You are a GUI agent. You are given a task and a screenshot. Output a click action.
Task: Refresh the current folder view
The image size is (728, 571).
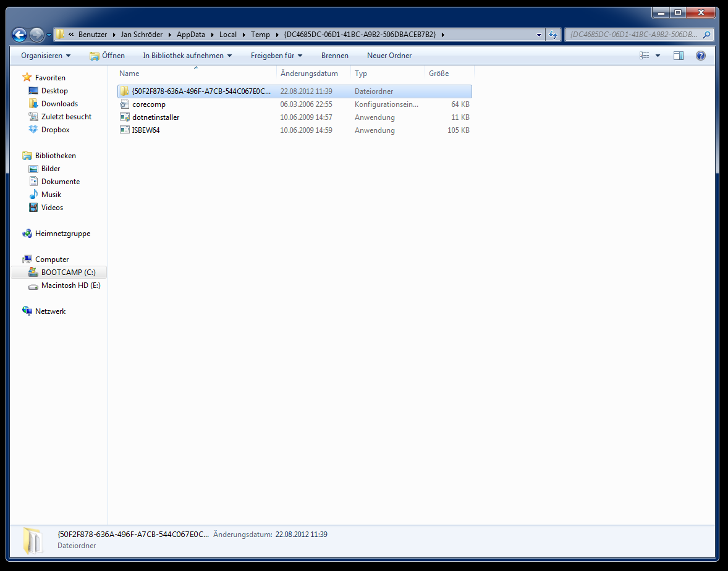[x=552, y=35]
